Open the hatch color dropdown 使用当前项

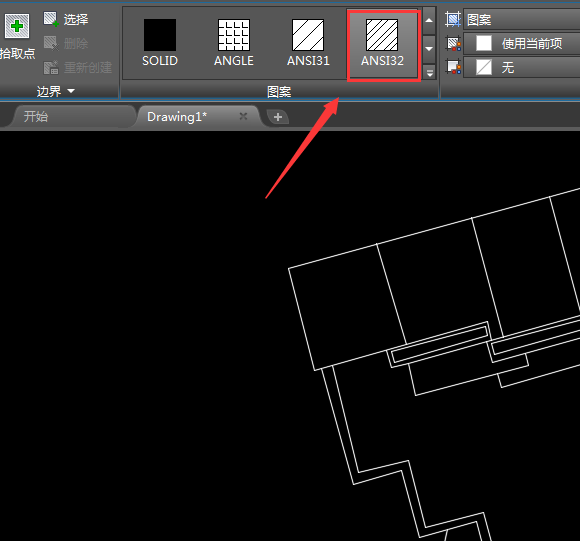click(522, 44)
